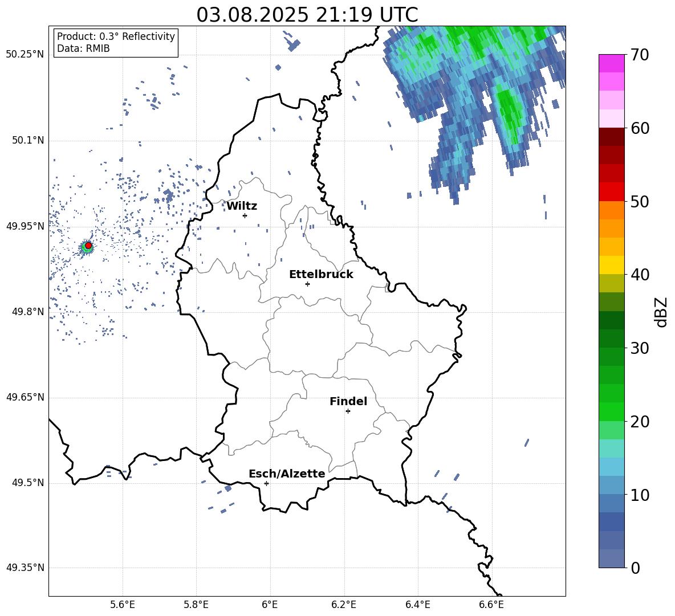Pick the bright green swatch above 20

(x=612, y=411)
